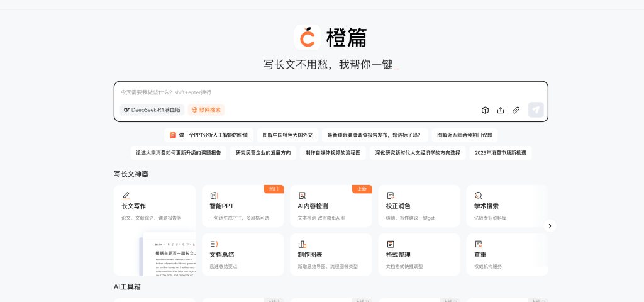644x302 pixels.
Task: Open the 格式整理 card title
Action: point(398,255)
